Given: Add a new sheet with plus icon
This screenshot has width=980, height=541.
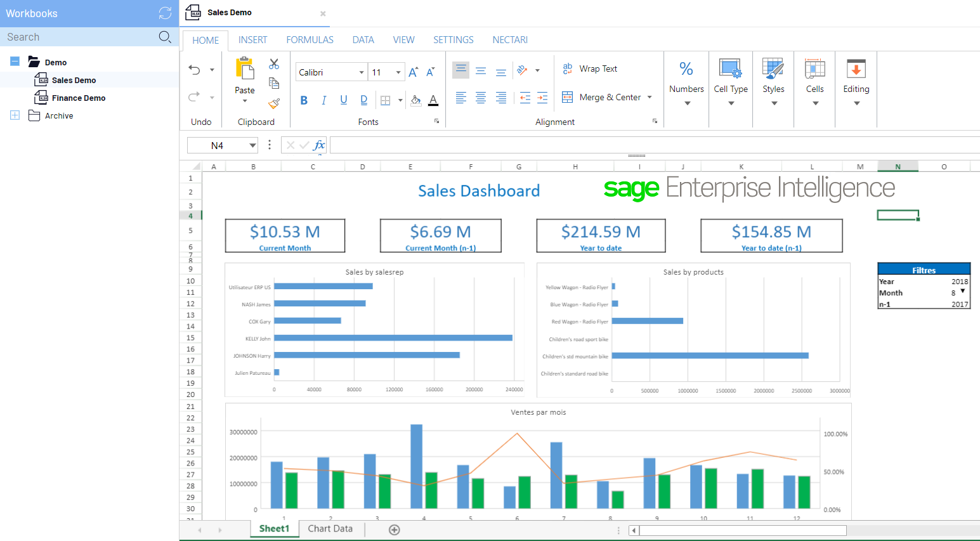Looking at the screenshot, I should 394,530.
